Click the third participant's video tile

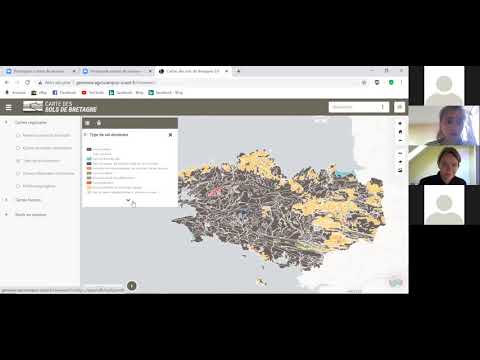(x=444, y=165)
